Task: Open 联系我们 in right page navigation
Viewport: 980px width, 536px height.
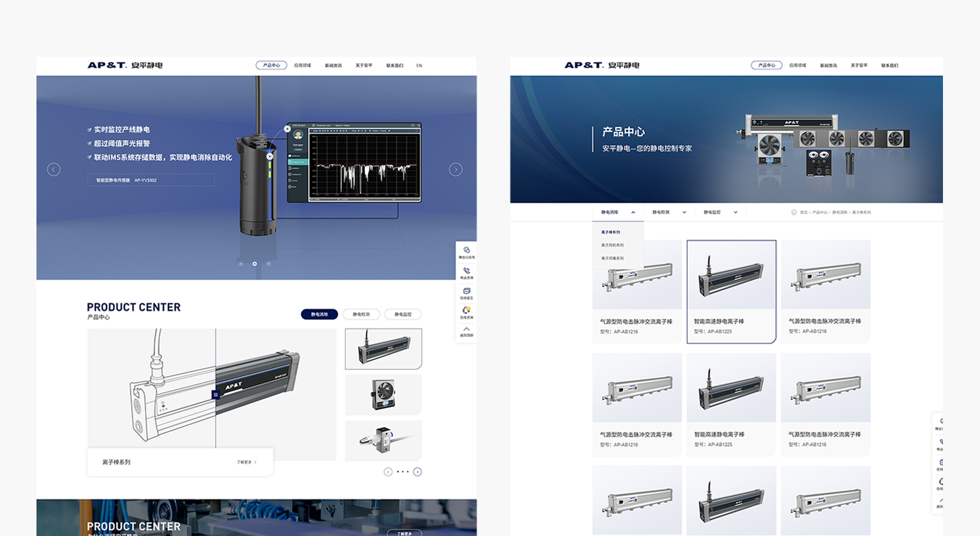Action: (x=890, y=66)
